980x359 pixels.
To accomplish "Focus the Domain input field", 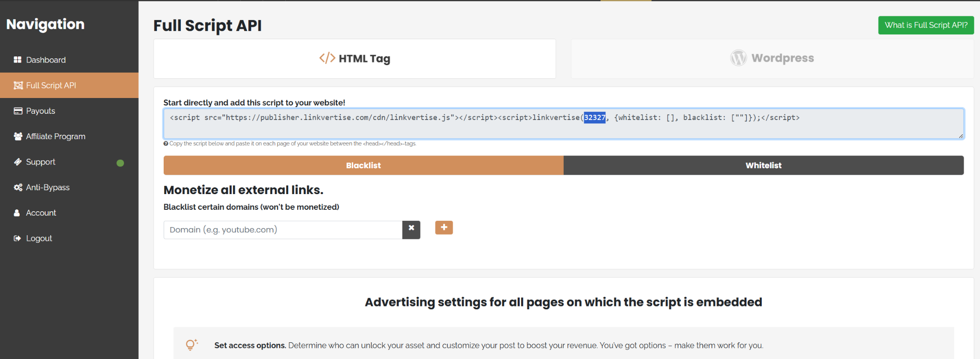I will (283, 230).
